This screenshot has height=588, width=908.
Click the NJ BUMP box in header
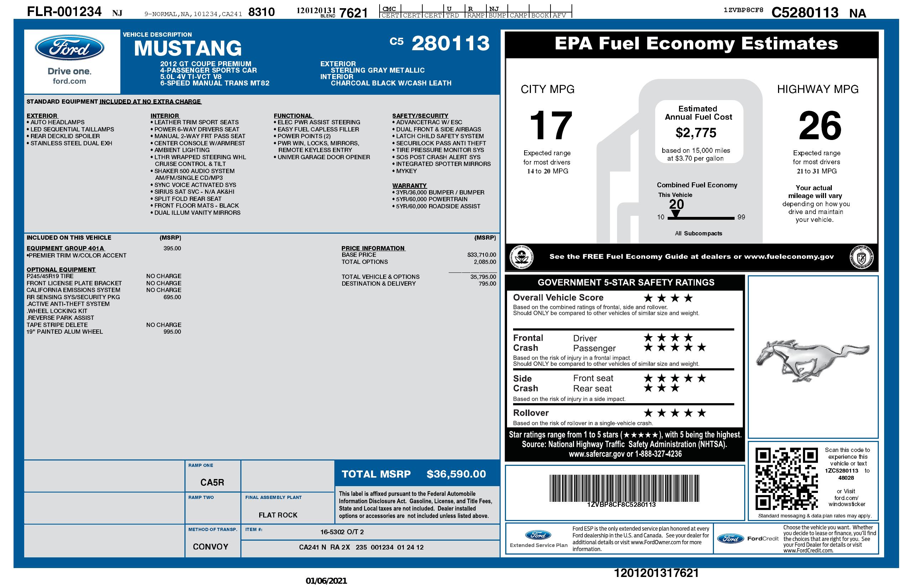click(x=496, y=12)
